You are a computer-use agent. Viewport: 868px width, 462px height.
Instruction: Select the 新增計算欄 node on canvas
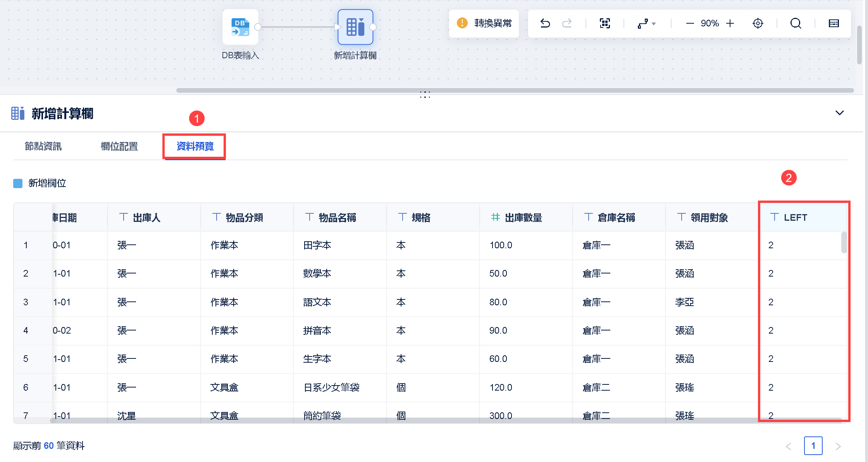(355, 27)
